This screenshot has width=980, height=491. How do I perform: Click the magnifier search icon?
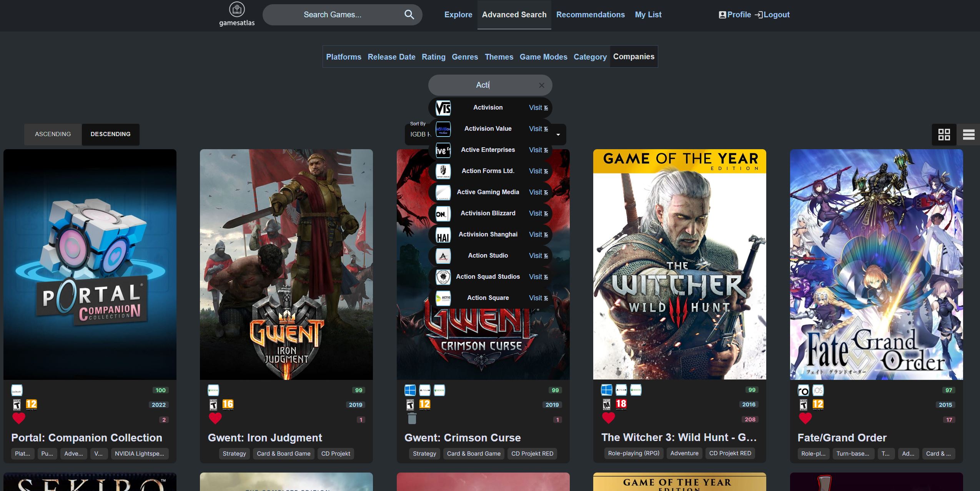[409, 15]
